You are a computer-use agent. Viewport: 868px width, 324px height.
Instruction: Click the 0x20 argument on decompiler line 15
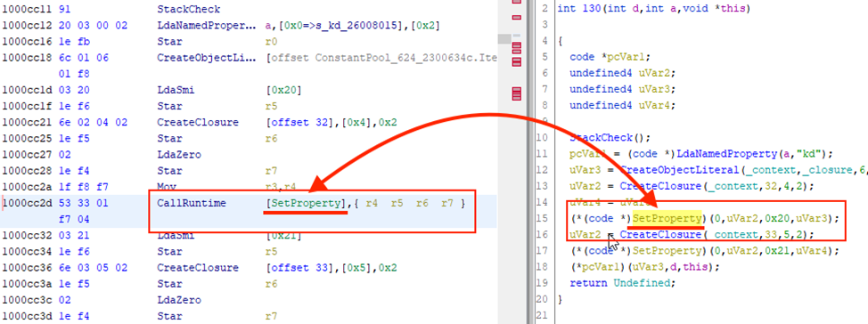pos(777,218)
